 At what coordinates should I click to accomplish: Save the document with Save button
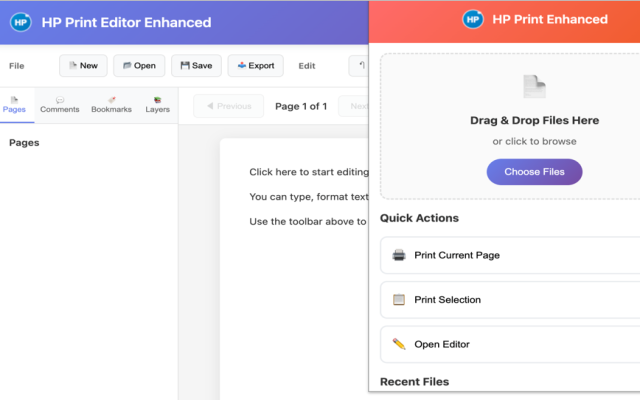point(196,66)
